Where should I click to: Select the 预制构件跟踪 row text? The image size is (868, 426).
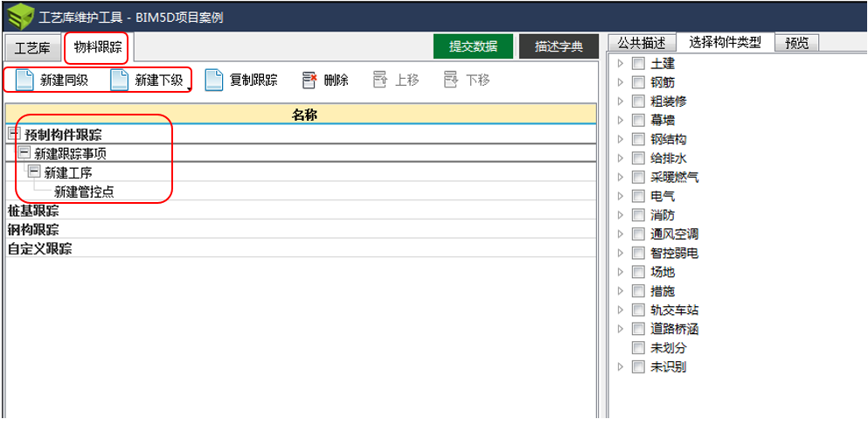coord(63,134)
